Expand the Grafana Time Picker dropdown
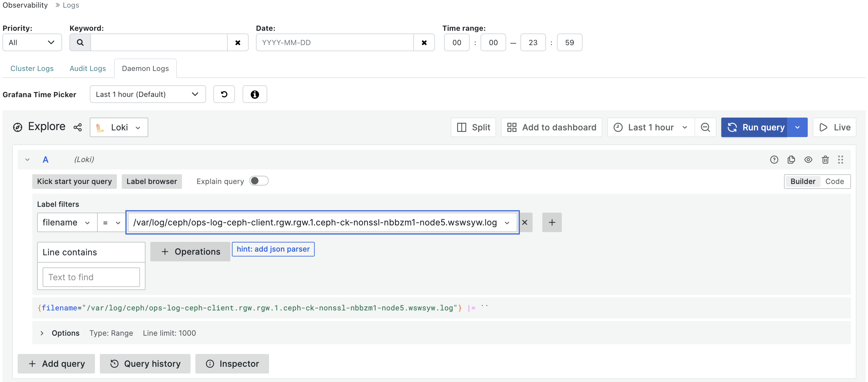Image resolution: width=868 pixels, height=382 pixels. [x=147, y=94]
